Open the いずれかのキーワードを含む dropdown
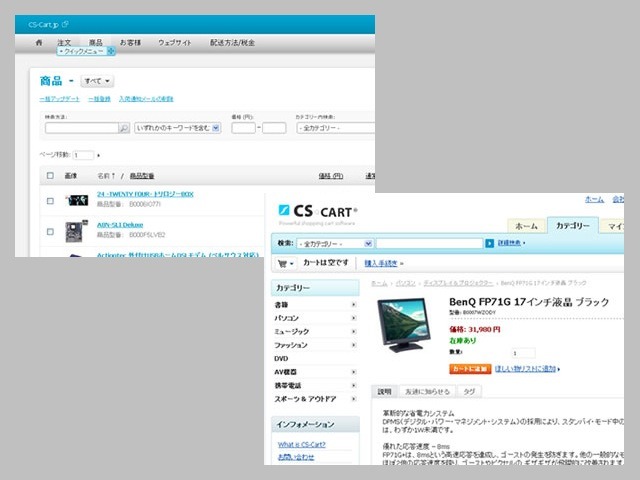Image resolution: width=640 pixels, height=480 pixels. [178, 128]
